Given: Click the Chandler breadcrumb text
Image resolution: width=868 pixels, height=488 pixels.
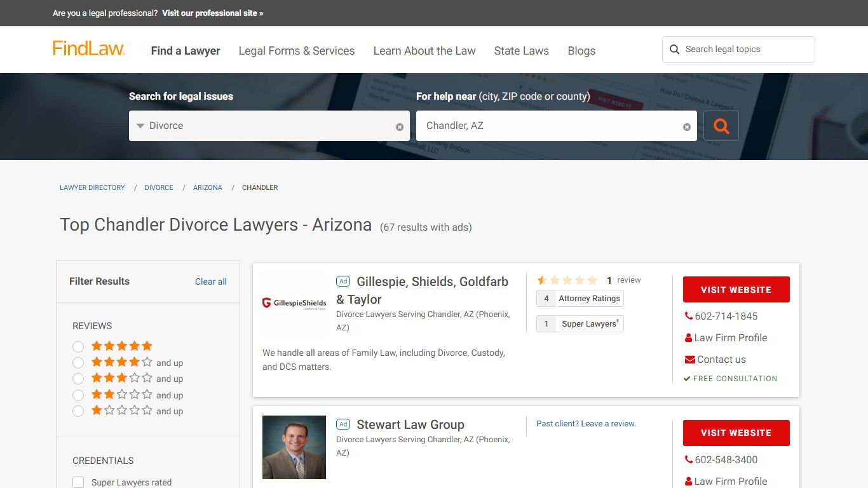Looking at the screenshot, I should (x=260, y=187).
